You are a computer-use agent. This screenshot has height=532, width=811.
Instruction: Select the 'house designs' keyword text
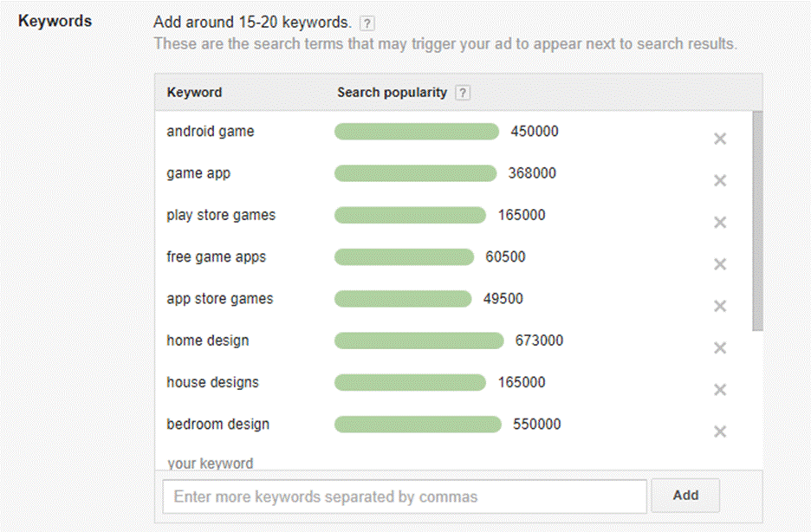click(212, 382)
